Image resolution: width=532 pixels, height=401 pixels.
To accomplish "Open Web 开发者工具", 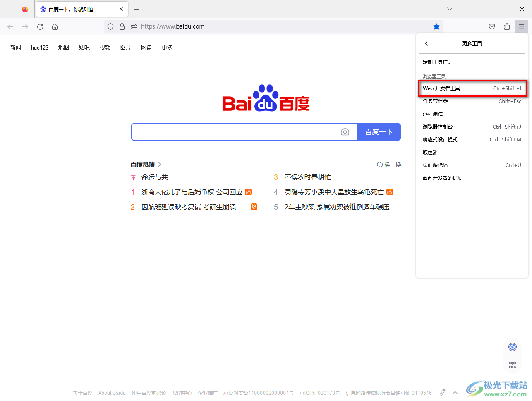I will pos(472,88).
